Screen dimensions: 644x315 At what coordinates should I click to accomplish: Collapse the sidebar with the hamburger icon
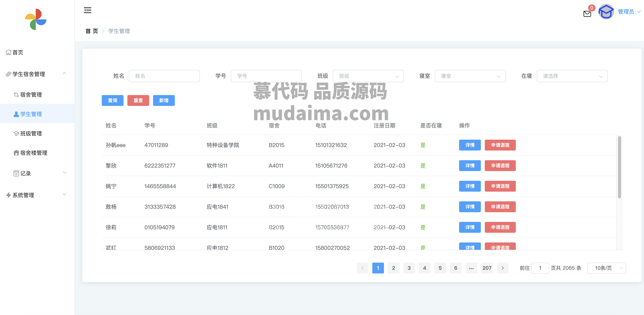(x=88, y=10)
